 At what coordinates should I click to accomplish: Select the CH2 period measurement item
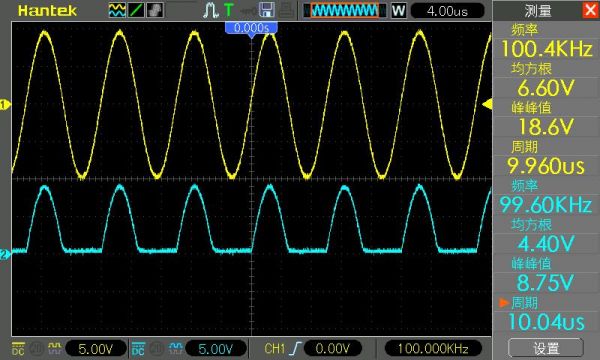(546, 313)
